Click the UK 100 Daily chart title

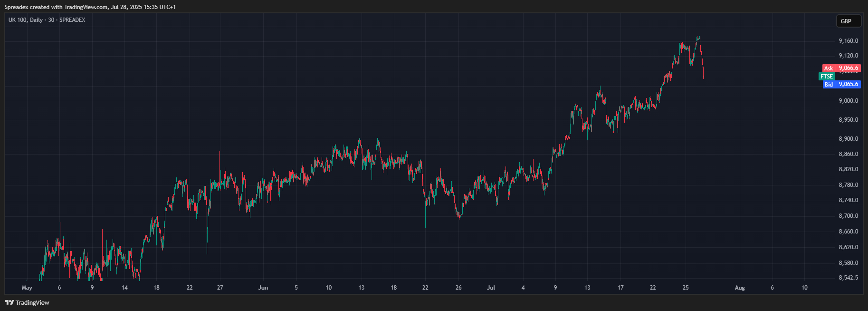pos(47,20)
